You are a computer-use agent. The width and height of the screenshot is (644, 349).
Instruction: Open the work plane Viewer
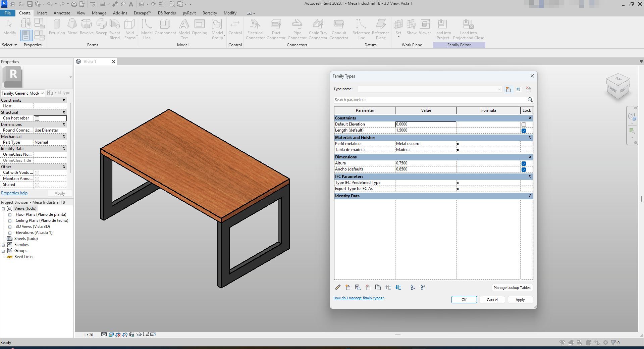point(425,27)
